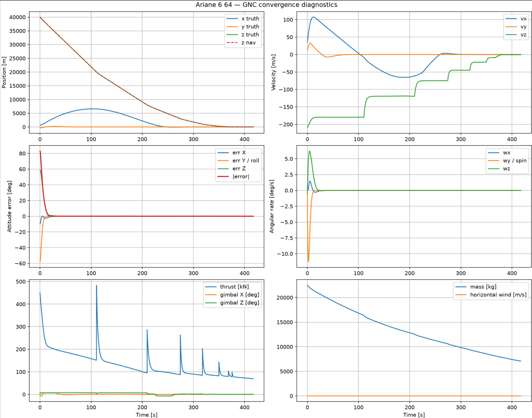Viewport: 532px width, 418px height.
Task: Click the 'Attitude error [deg]' axis label
Action: [9, 206]
